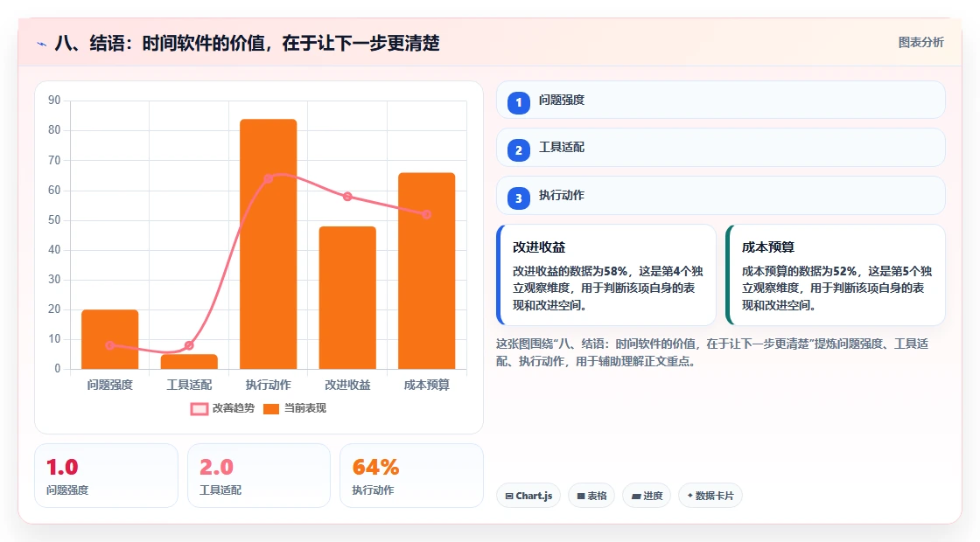Click the 执行动作 x-axis label

point(268,386)
